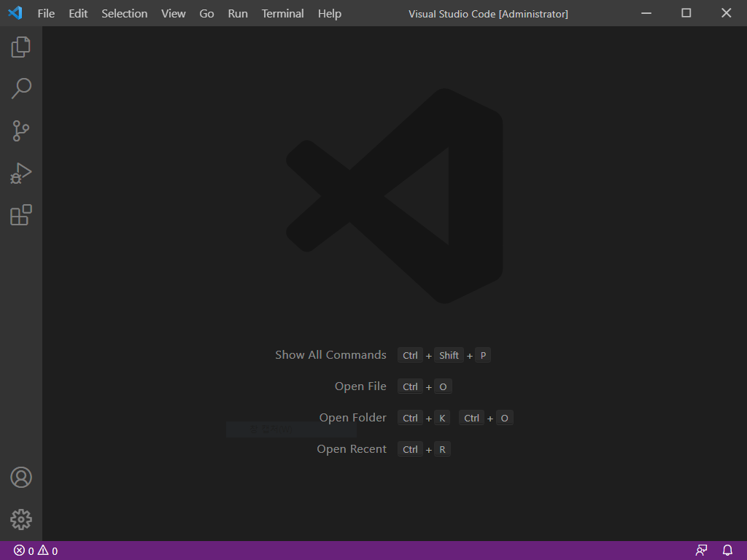
Task: Click the P key hint
Action: [x=483, y=355]
